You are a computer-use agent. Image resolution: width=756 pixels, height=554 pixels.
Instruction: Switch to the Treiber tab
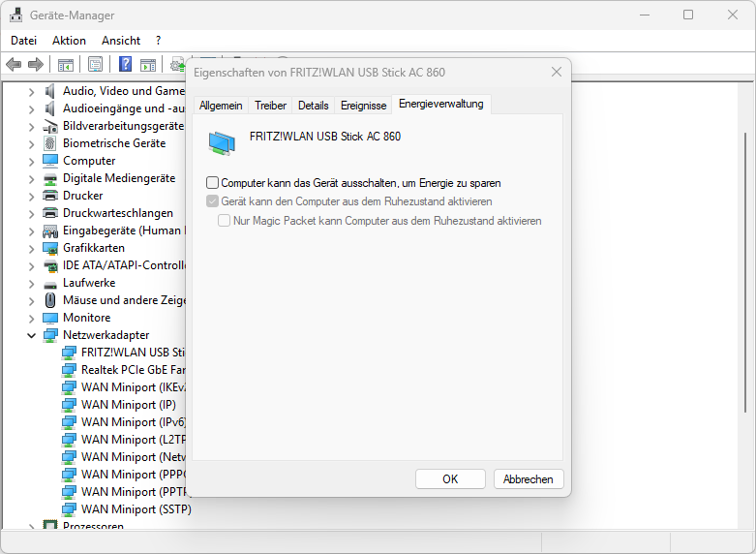pyautogui.click(x=270, y=106)
